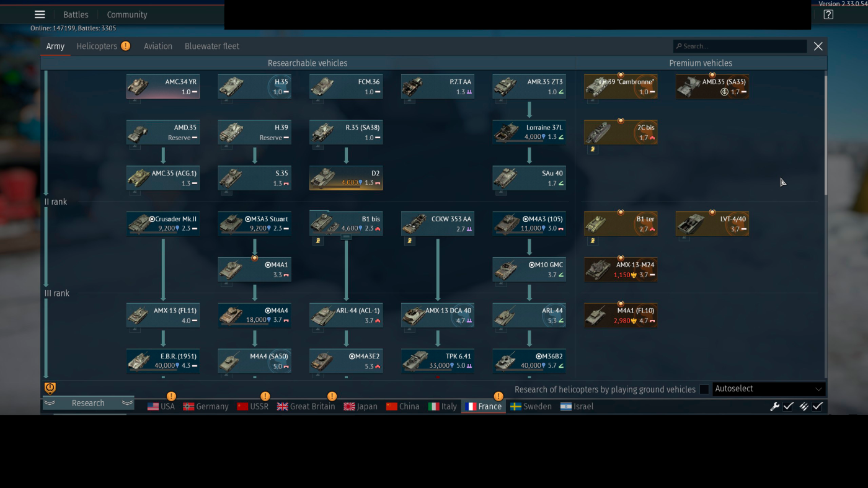The image size is (868, 488).
Task: Click the orange shield alert icon above Research
Action: pos(50,388)
